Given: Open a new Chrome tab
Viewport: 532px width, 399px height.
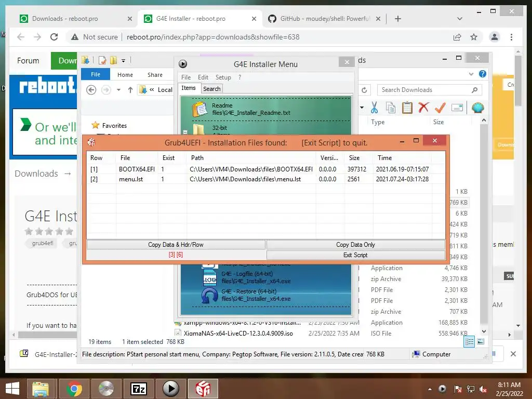Looking at the screenshot, I should [x=397, y=19].
